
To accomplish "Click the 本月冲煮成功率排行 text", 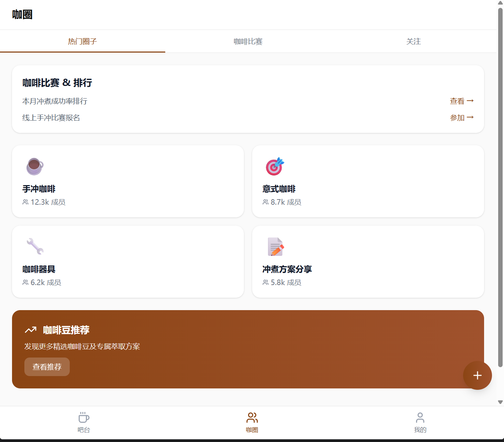I will pos(55,101).
